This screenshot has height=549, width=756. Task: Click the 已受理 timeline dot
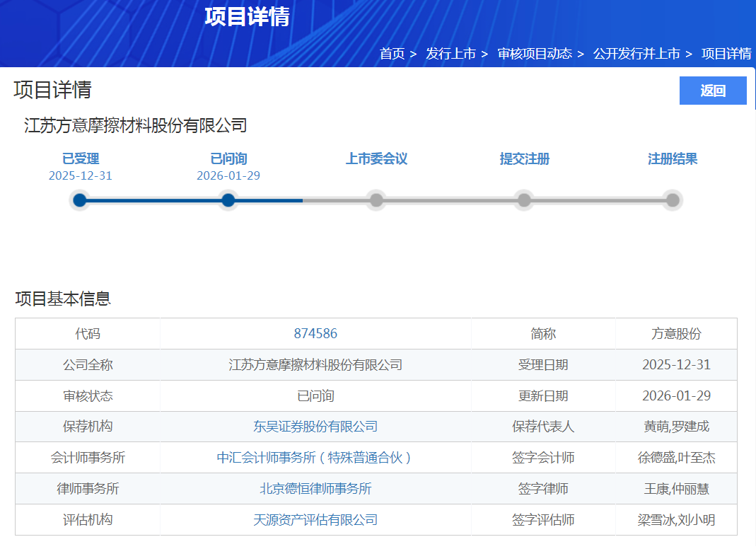tap(80, 200)
